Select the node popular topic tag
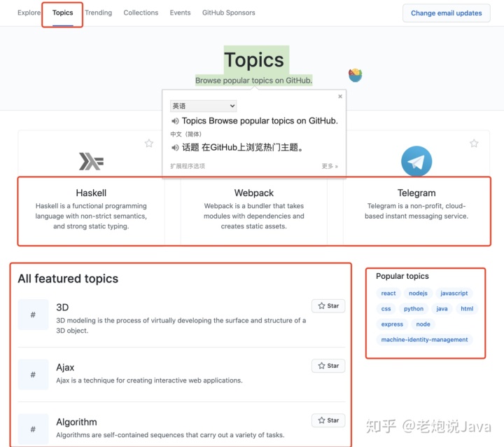504x447 pixels. click(423, 324)
